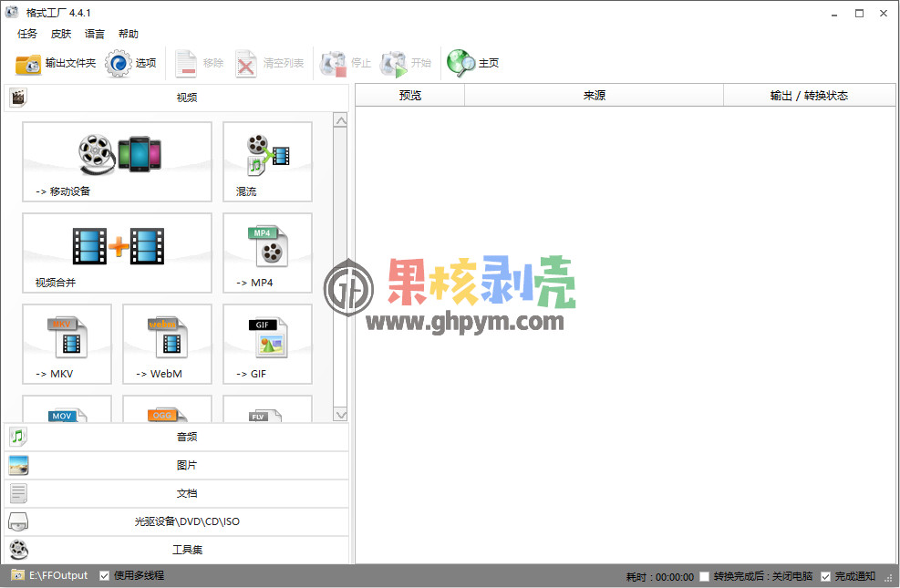This screenshot has height=588, width=900.
Task: Convert to MP4 format tile
Action: pyautogui.click(x=267, y=253)
